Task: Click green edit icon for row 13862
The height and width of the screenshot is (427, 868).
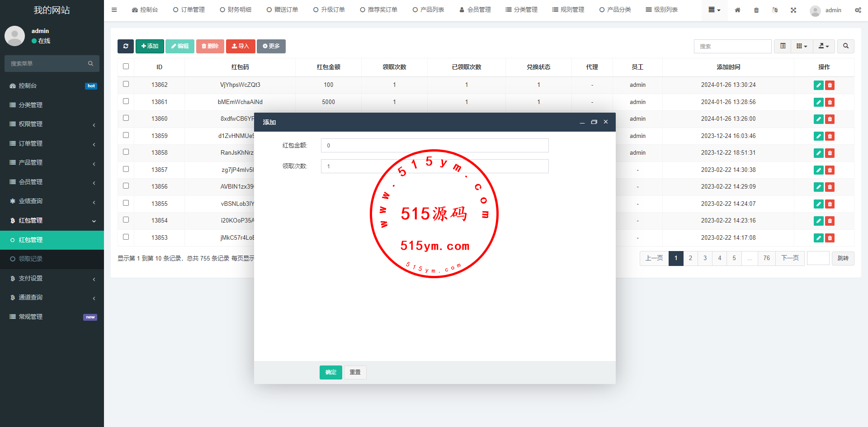Action: 818,85
